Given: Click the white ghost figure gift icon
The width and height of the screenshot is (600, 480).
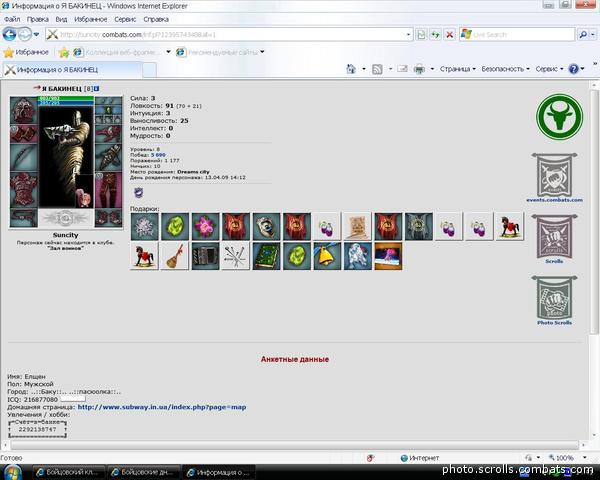Looking at the screenshot, I should pyautogui.click(x=358, y=256).
